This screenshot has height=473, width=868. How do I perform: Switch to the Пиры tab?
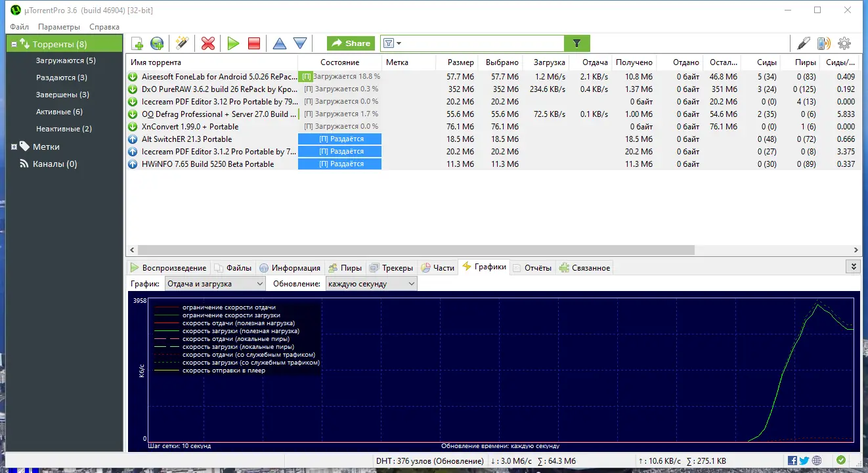coord(345,267)
